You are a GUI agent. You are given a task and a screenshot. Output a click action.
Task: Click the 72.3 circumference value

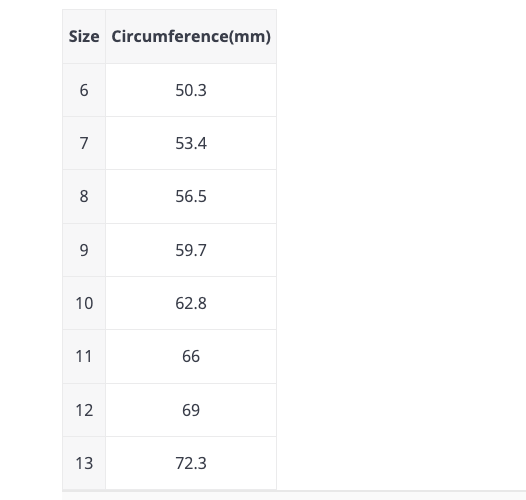[191, 463]
